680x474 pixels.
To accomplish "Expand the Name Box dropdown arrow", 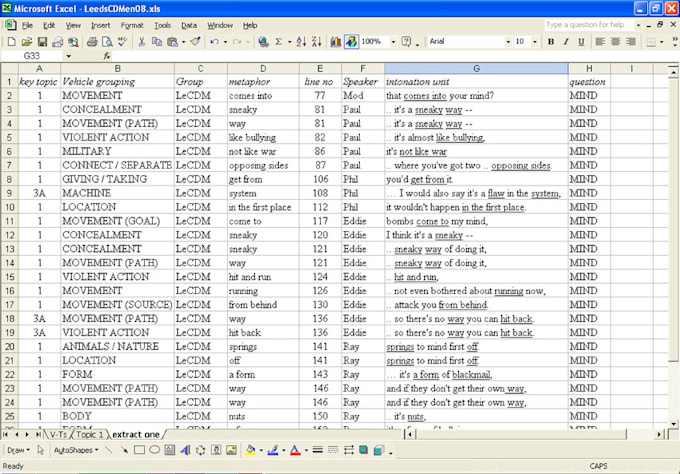I will click(69, 56).
